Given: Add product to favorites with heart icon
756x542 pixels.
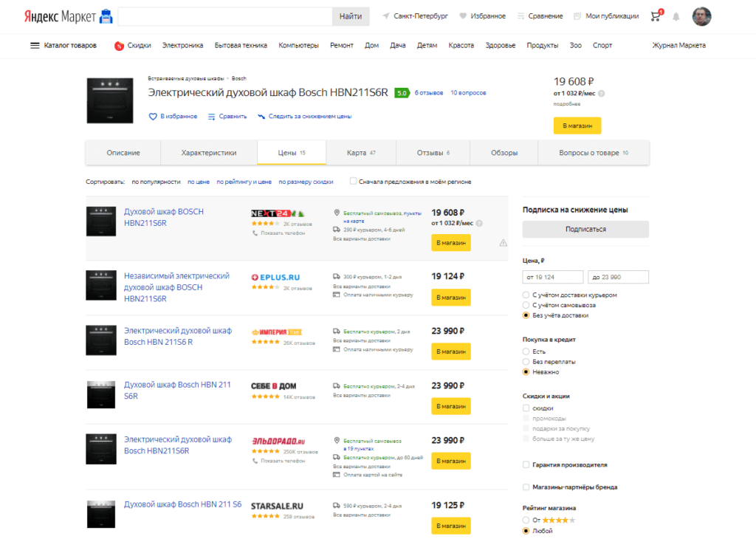Looking at the screenshot, I should [154, 117].
